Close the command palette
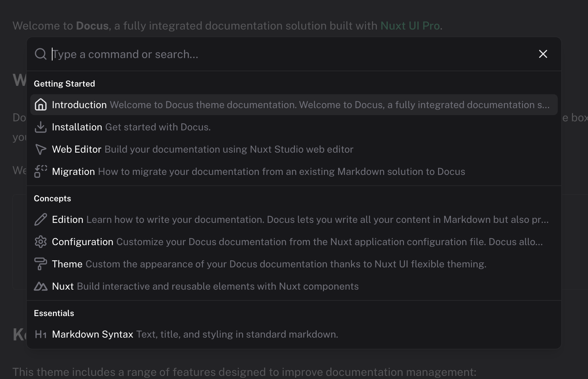This screenshot has width=588, height=379. [x=543, y=54]
